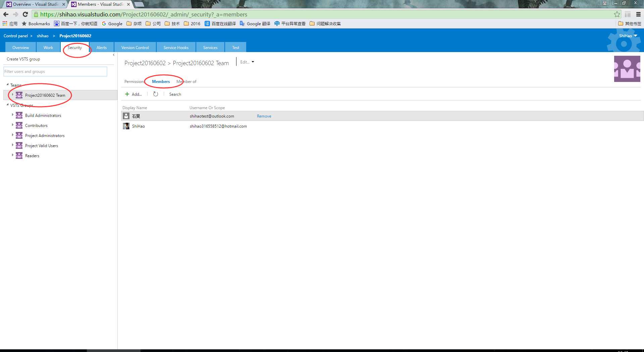The width and height of the screenshot is (644, 352).
Task: Close the Members browser tab
Action: 128,4
